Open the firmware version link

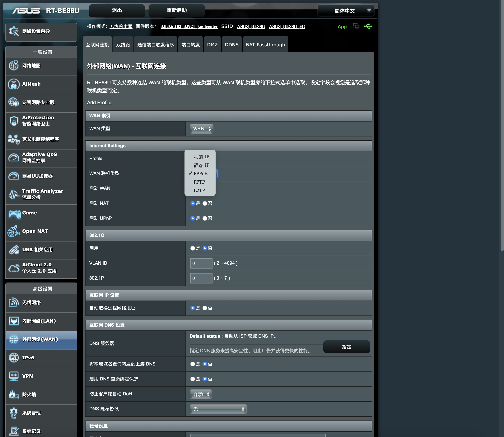(x=189, y=27)
